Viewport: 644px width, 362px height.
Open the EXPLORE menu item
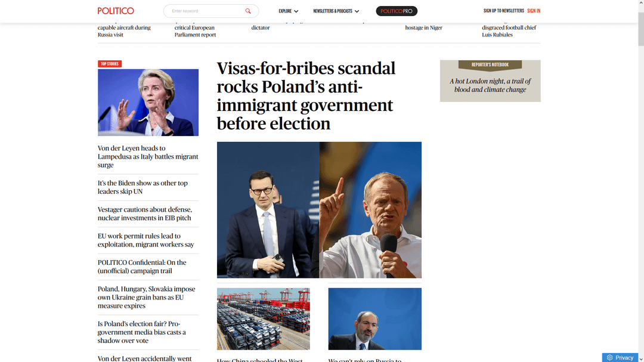pos(285,11)
